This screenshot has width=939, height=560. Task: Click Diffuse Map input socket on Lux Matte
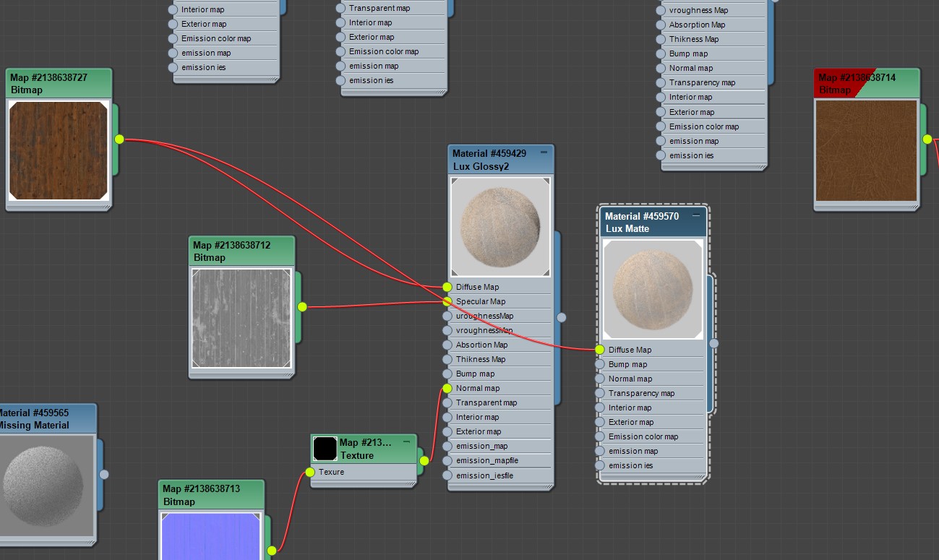pos(600,350)
